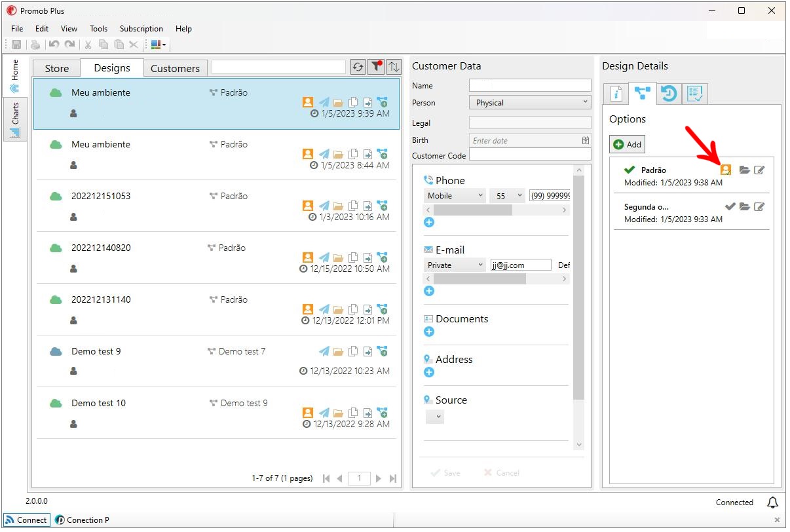Screen dimensions: 790x532
Task: Copy the Demo test 10 design
Action: tap(353, 413)
